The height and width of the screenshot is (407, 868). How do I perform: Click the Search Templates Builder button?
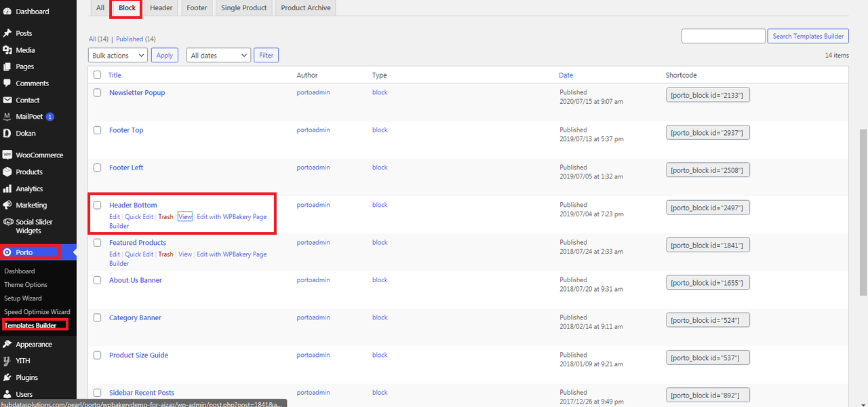coord(808,36)
